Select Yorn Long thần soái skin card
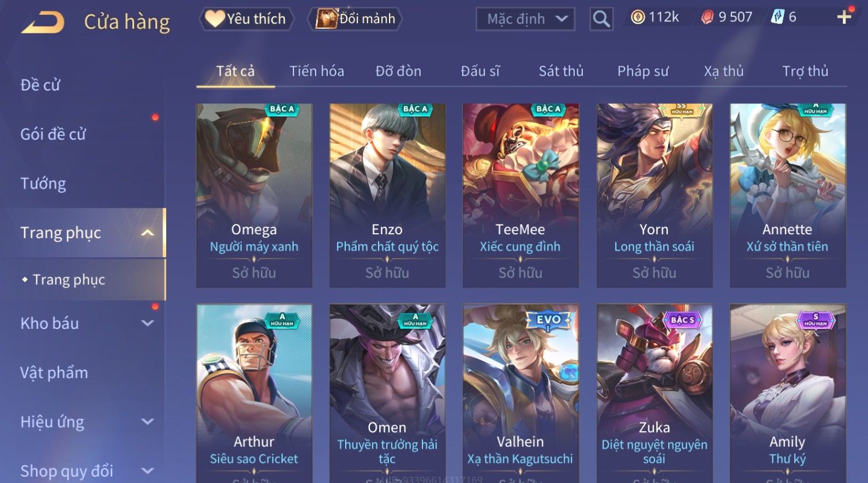Screen dimensions: 868x483 pyautogui.click(x=654, y=196)
